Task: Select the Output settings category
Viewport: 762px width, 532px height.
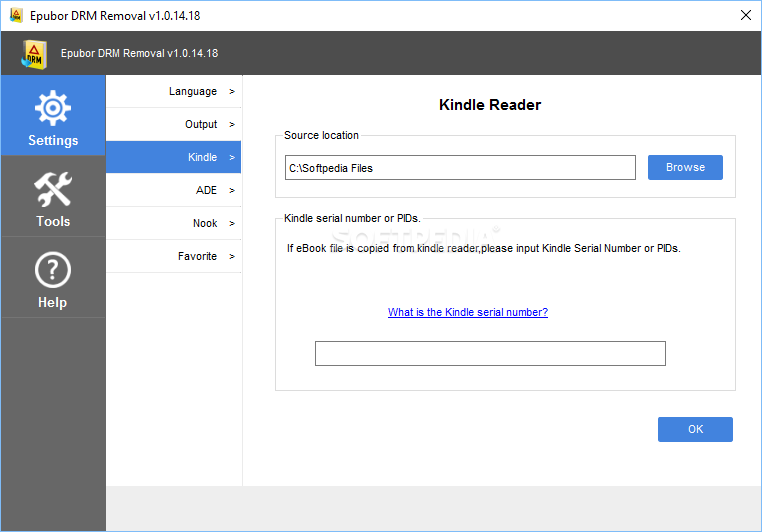Action: click(x=173, y=124)
